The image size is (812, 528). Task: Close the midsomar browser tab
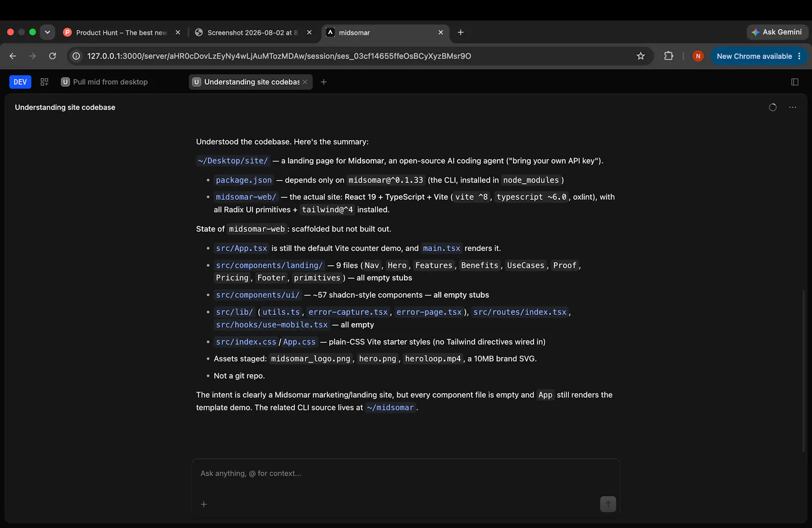(441, 32)
